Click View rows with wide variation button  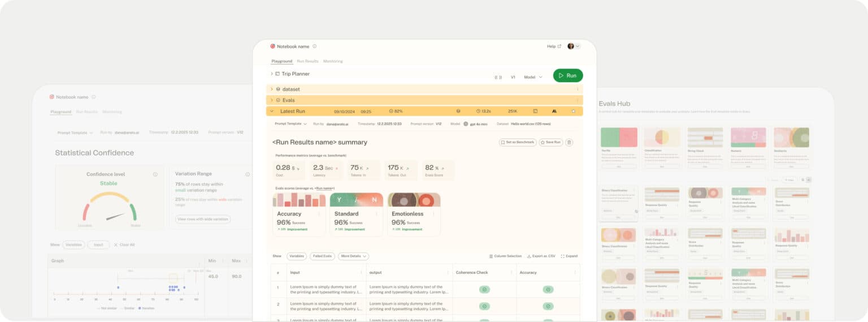pyautogui.click(x=203, y=219)
